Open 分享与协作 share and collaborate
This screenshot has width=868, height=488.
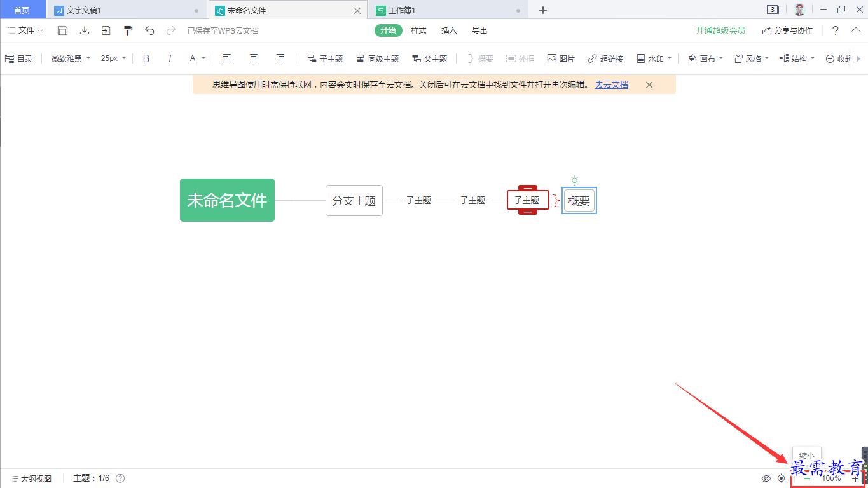pos(787,30)
